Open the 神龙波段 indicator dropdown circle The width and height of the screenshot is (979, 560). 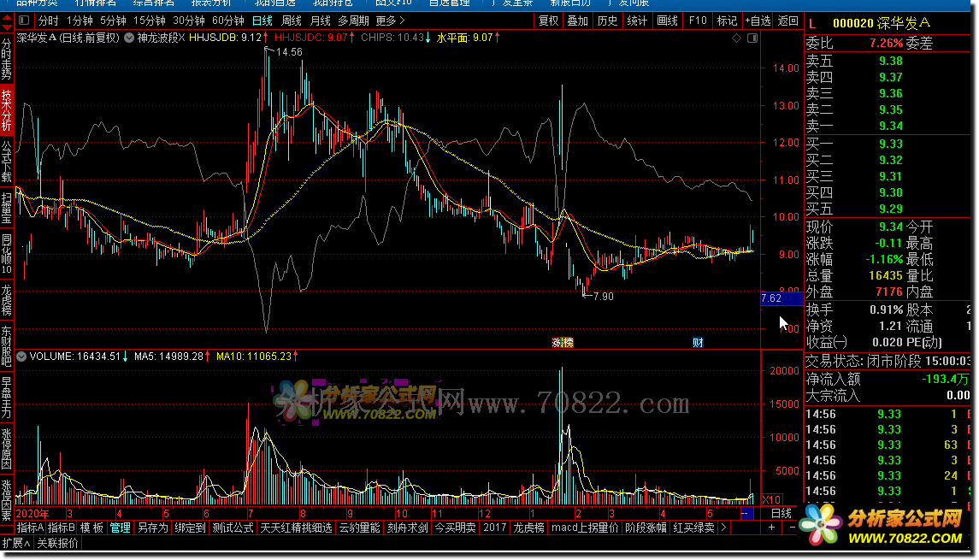click(x=129, y=38)
